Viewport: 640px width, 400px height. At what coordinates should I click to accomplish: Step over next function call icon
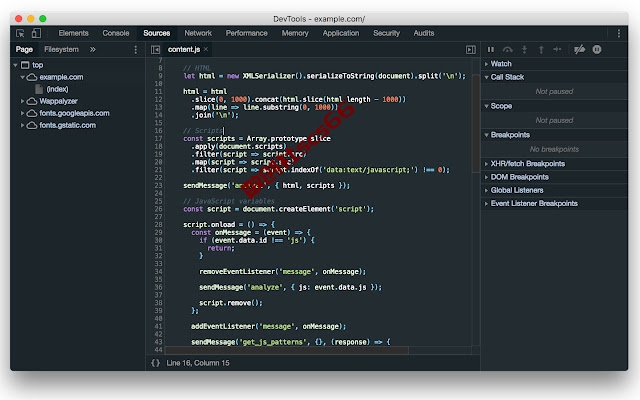click(507, 49)
